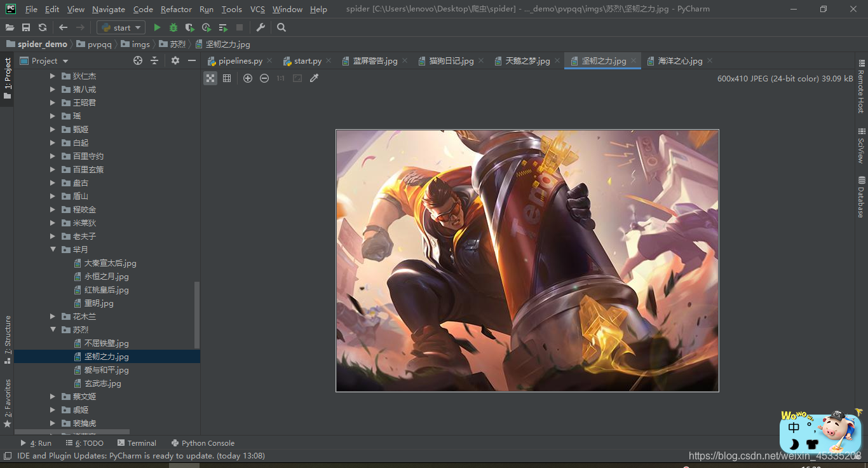Screen dimensions: 868x468
Task: Open the Terminal tool window
Action: 137,443
